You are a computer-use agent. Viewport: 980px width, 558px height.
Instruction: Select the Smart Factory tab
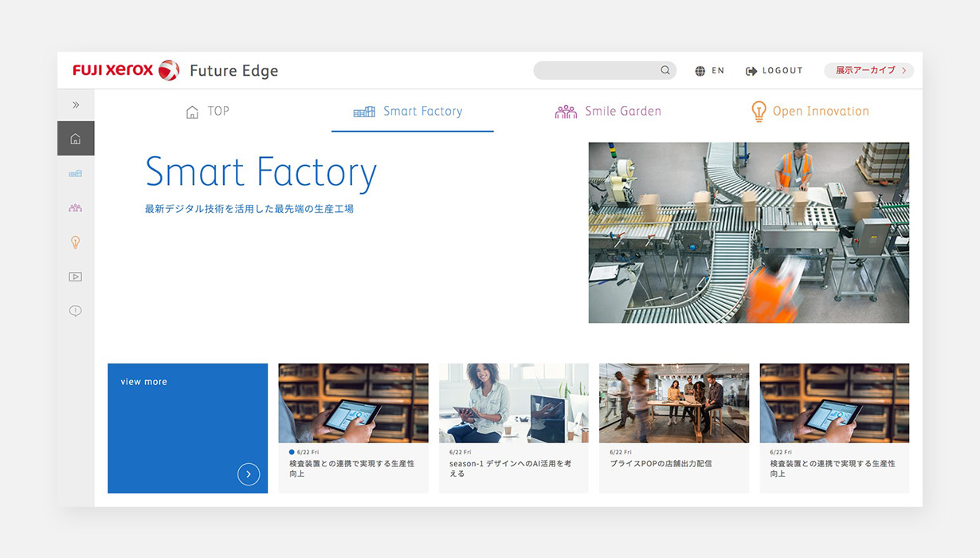pyautogui.click(x=408, y=112)
